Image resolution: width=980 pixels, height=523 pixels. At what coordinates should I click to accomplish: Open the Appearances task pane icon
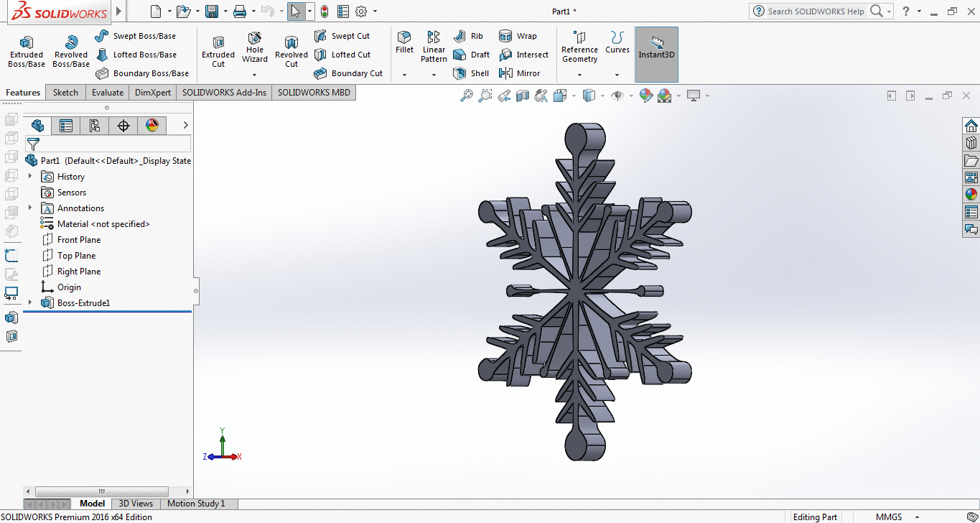(971, 195)
